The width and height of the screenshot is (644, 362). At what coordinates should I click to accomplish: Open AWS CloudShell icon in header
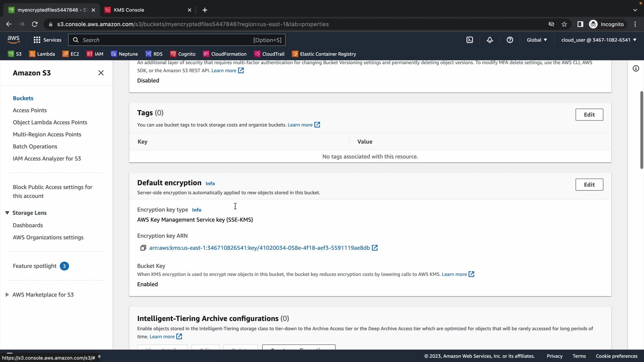[x=470, y=40]
